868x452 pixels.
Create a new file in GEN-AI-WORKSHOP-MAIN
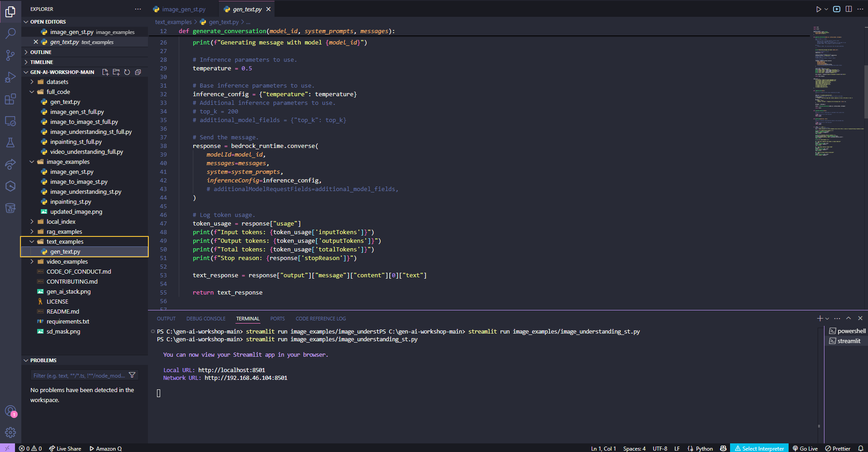[105, 72]
